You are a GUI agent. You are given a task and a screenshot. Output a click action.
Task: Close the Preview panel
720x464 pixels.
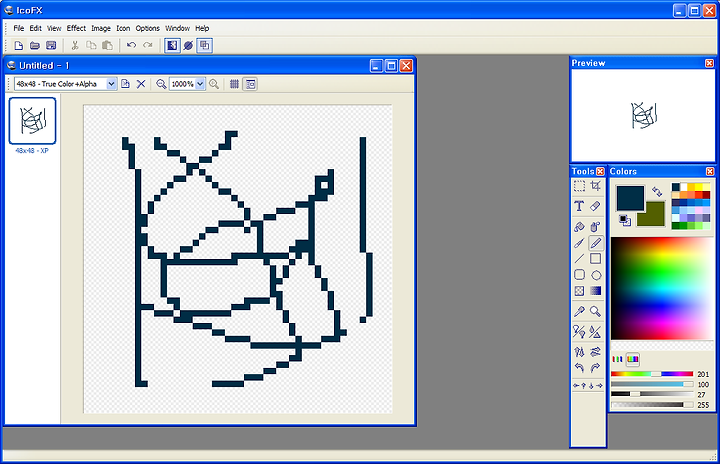[x=710, y=63]
